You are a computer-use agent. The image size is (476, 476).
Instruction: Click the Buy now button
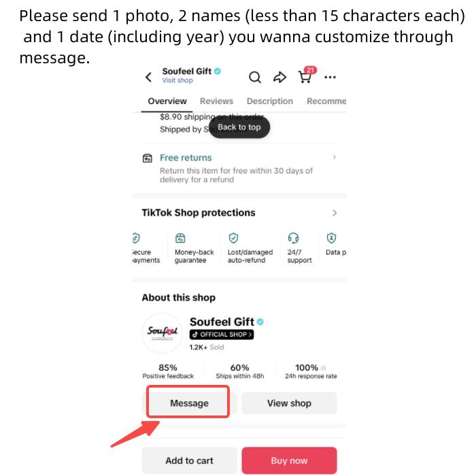coord(289,460)
